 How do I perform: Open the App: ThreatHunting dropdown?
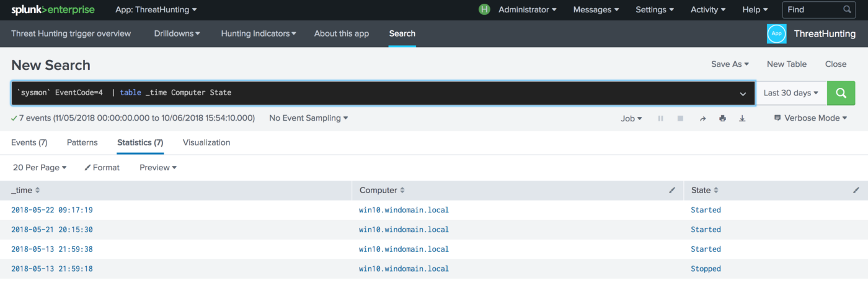pyautogui.click(x=156, y=10)
